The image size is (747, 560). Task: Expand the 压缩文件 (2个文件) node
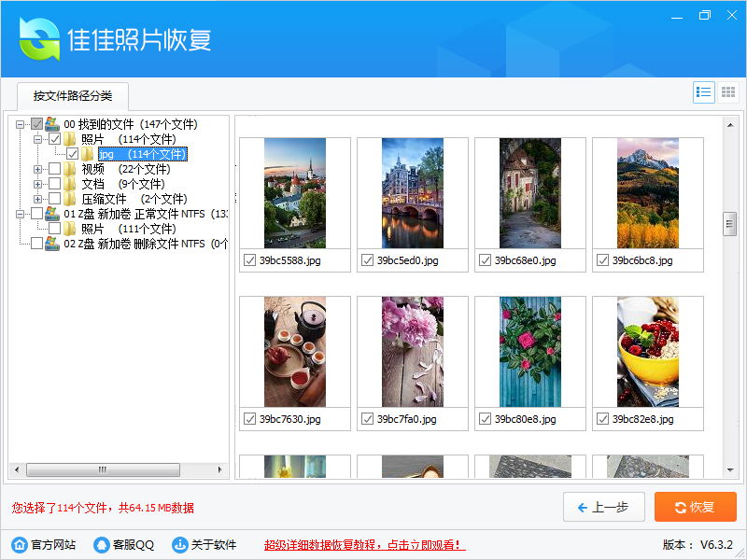coord(37,199)
